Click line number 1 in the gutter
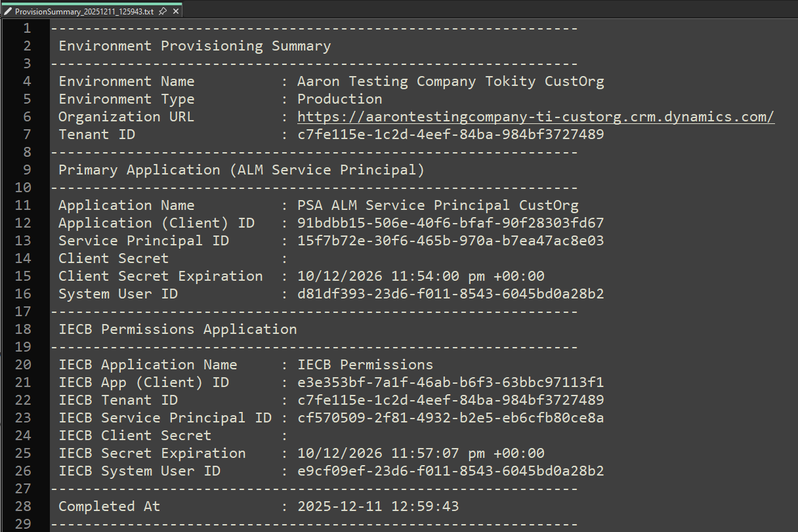This screenshot has height=532, width=798. (26, 28)
